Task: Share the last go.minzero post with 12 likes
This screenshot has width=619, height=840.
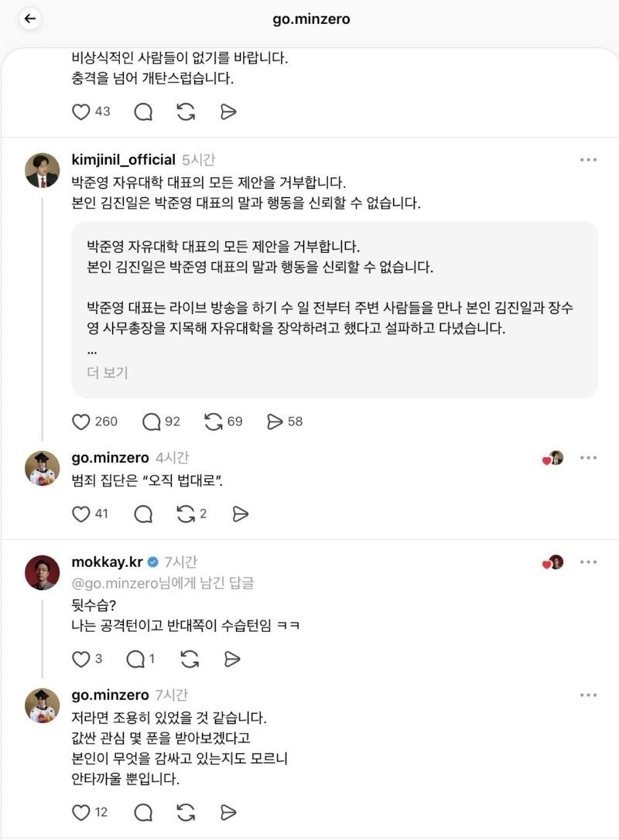Action: click(227, 812)
